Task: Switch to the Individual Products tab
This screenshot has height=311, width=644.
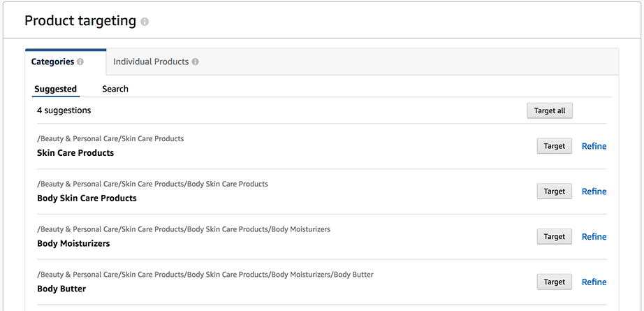Action: point(156,62)
